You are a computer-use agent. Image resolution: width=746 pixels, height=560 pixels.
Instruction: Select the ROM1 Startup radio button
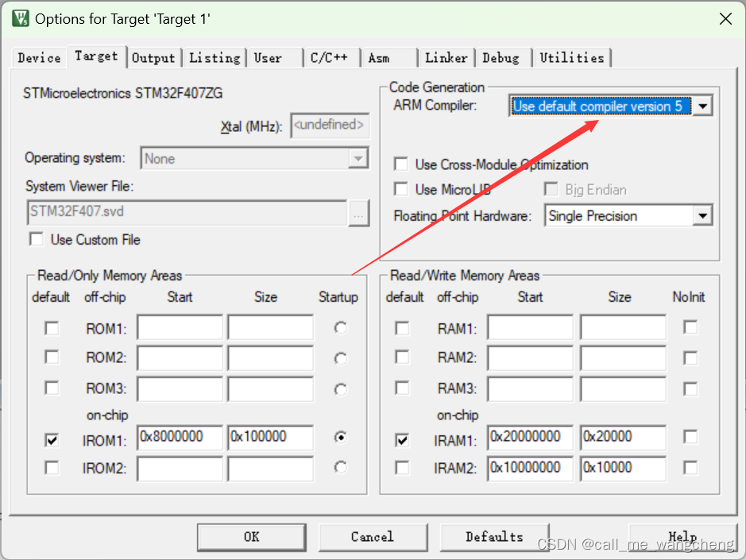[341, 328]
